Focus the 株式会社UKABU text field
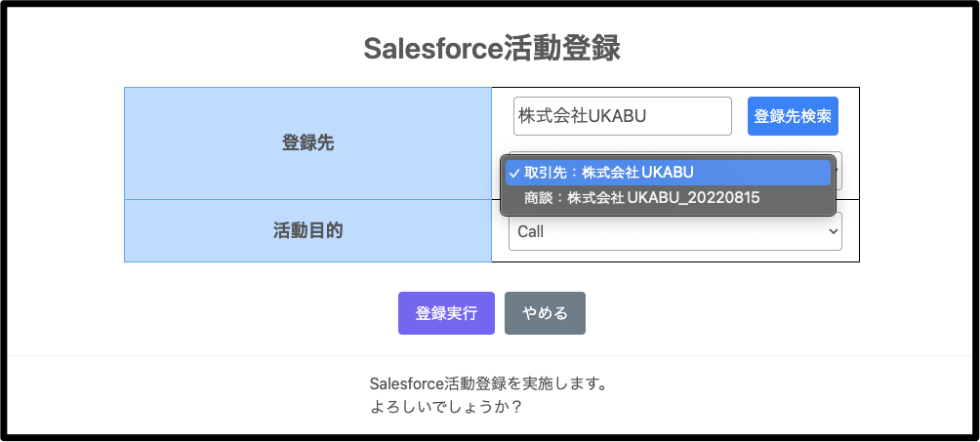980x442 pixels. [x=622, y=116]
